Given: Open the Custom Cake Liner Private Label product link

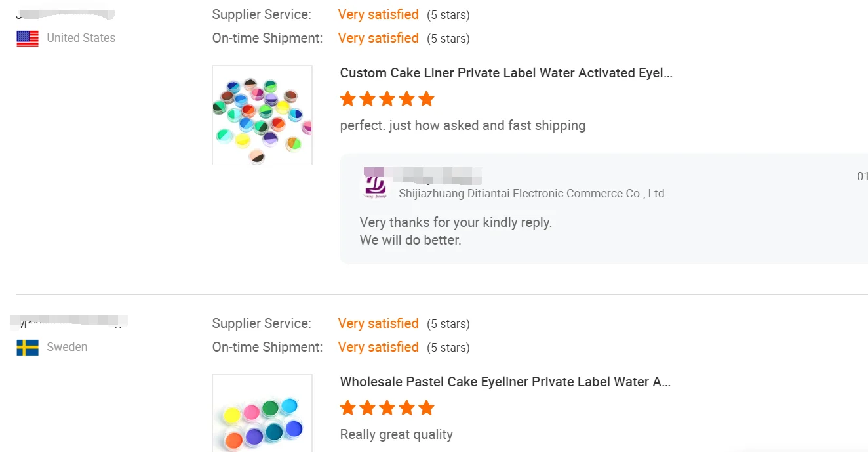Looking at the screenshot, I should 506,73.
